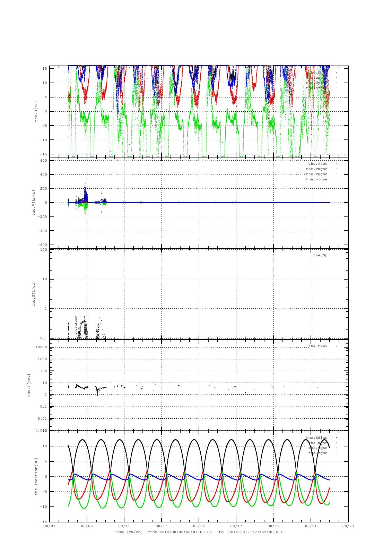Click the 'the.Np' legend label
392x555 pixels.
pyautogui.click(x=320, y=255)
